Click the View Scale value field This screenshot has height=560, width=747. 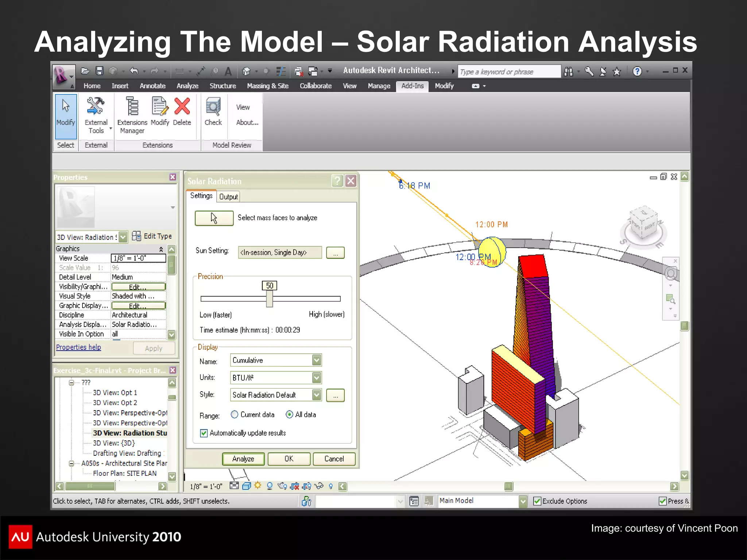pos(138,258)
